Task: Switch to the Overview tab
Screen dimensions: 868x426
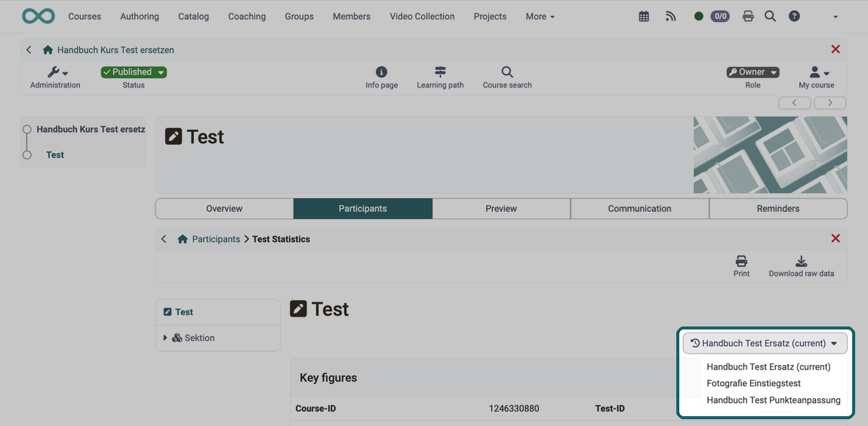Action: pyautogui.click(x=224, y=209)
